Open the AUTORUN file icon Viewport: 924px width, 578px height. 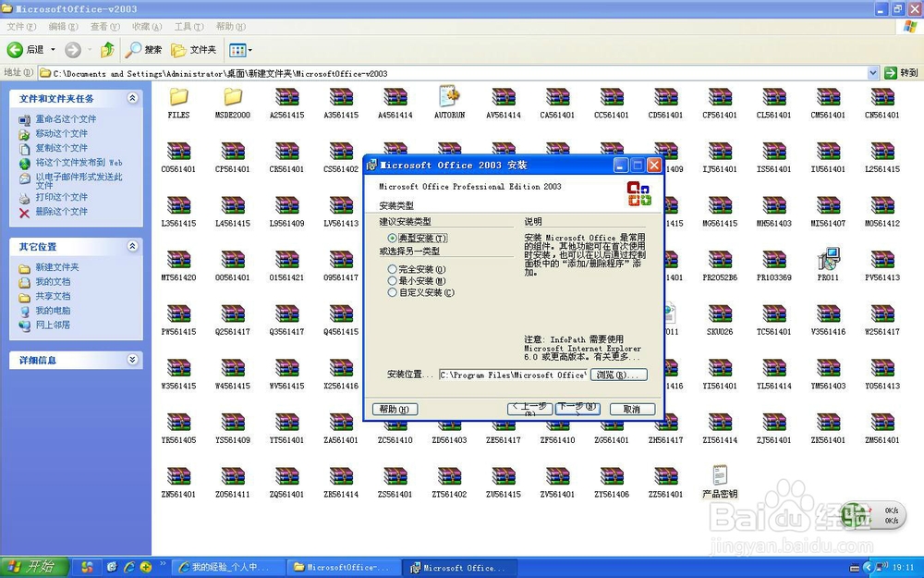449,97
